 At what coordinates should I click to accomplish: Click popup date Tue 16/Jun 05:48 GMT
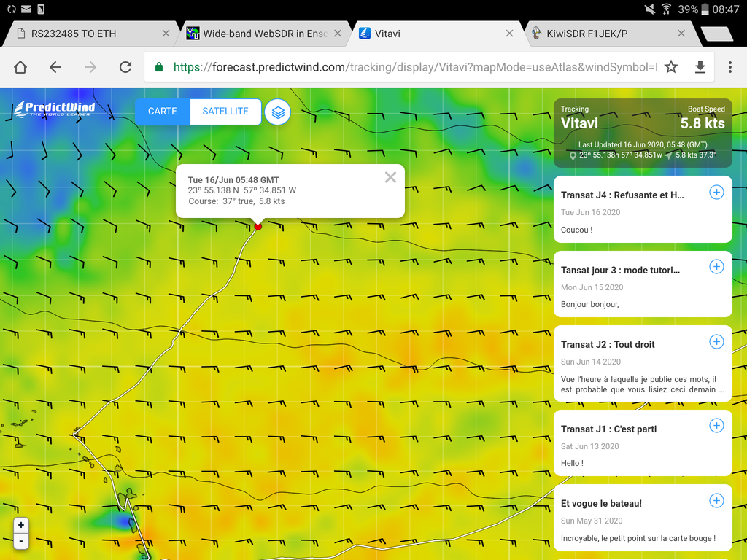[233, 180]
